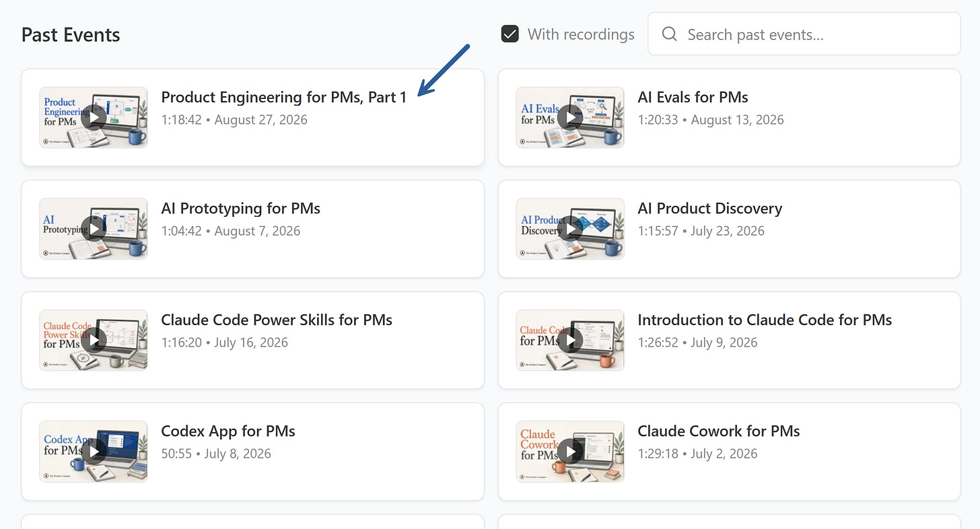The height and width of the screenshot is (529, 980).
Task: Open Product Engineering for PMs, Part 1 title
Action: pos(284,97)
